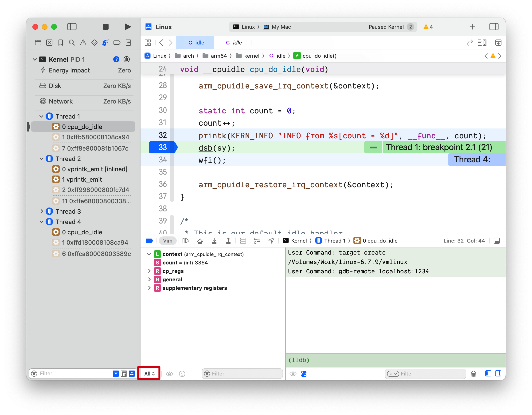This screenshot has width=532, height=415.
Task: Click the Stop button in toolbar
Action: [x=106, y=27]
